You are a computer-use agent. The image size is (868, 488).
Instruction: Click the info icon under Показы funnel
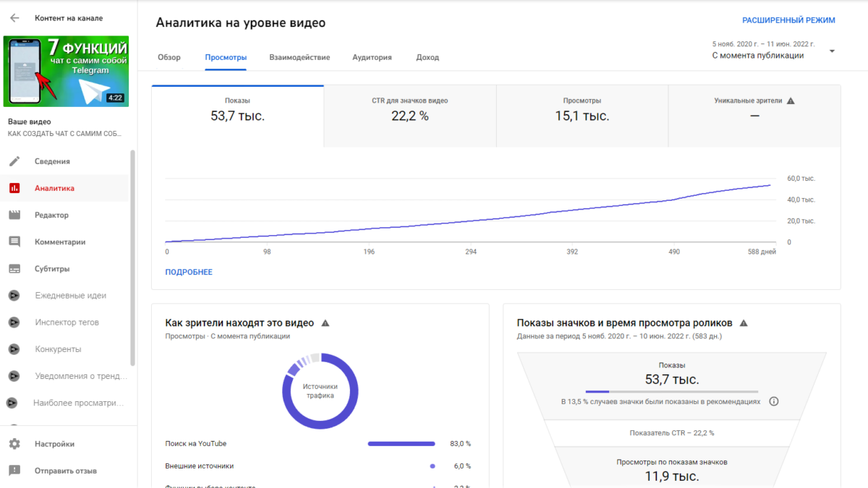click(774, 401)
